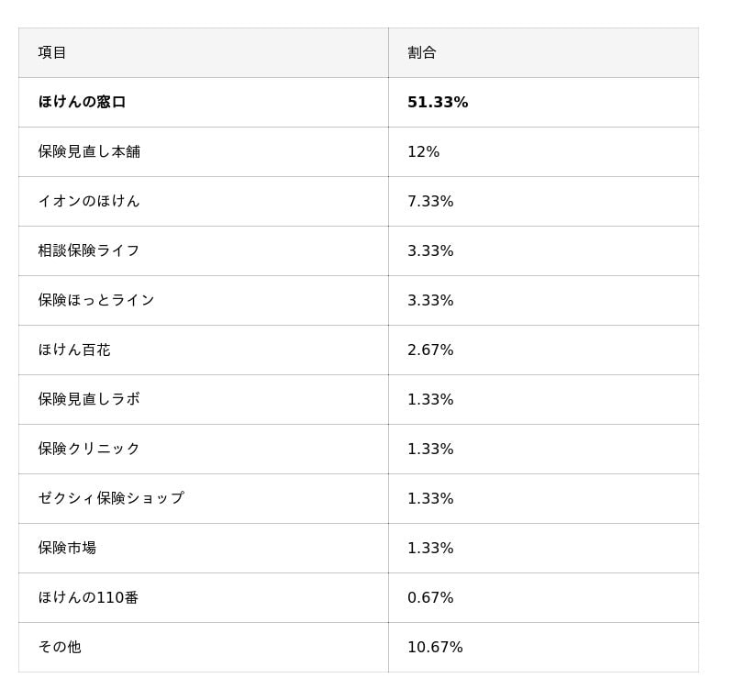Click the 項目 column header
This screenshot has height=700, width=734.
[52, 52]
